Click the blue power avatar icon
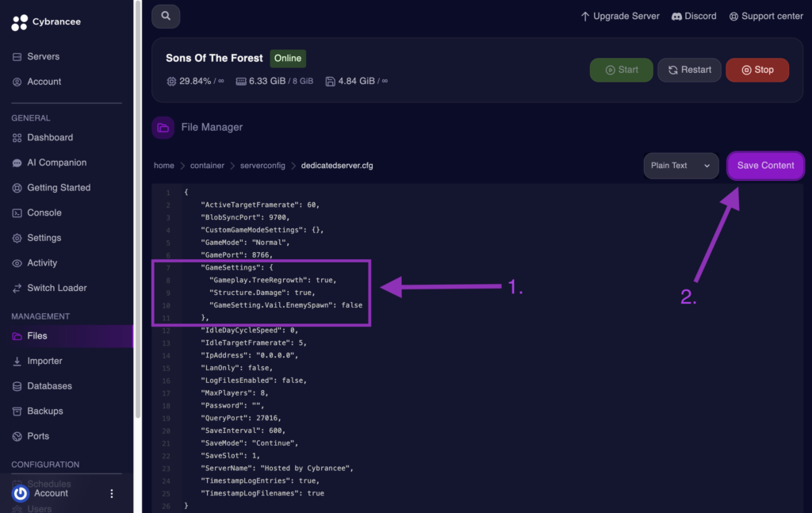 [x=20, y=493]
